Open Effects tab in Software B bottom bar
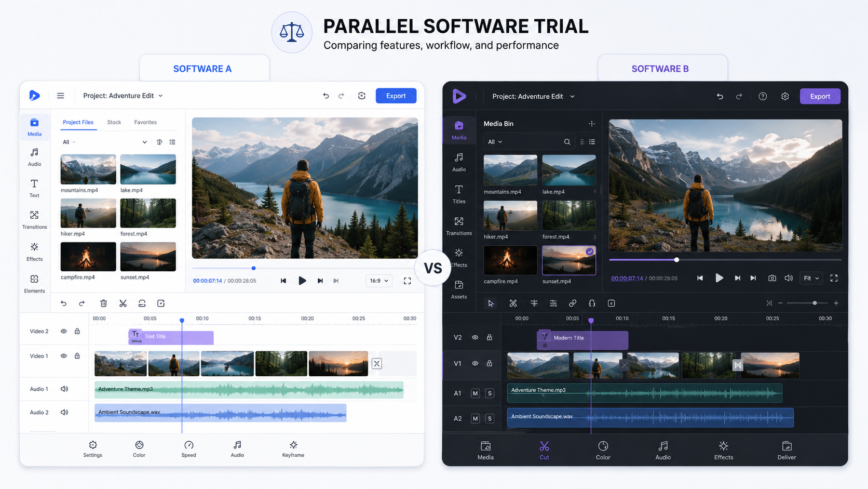868x489 pixels. 724,451
